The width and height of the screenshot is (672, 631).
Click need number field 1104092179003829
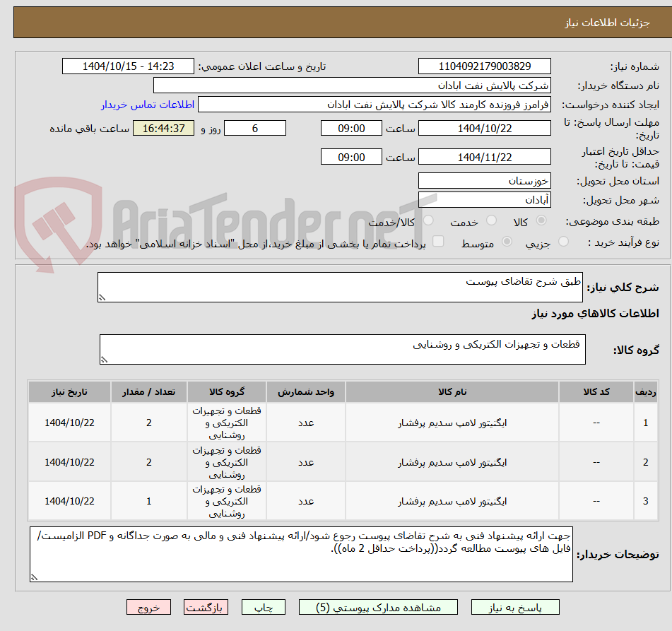pos(484,66)
